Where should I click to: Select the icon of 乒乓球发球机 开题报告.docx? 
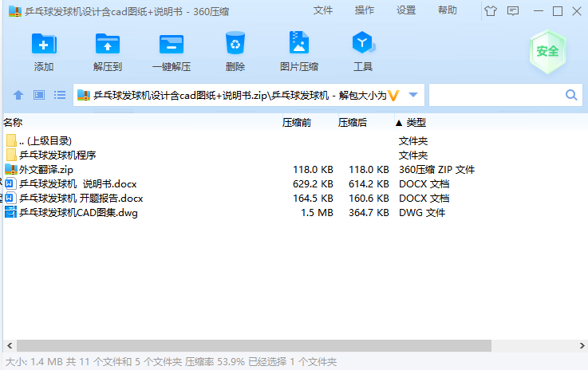point(10,198)
